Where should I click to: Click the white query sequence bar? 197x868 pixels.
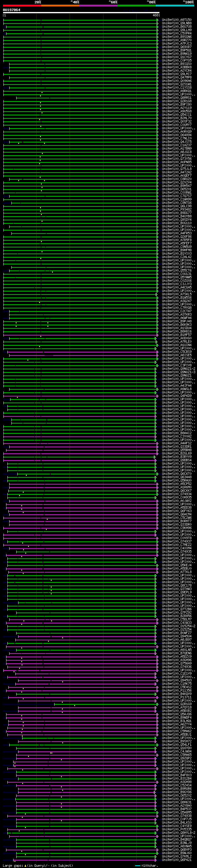tap(81, 12)
